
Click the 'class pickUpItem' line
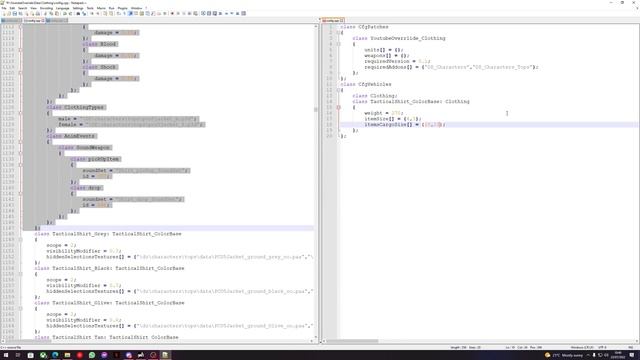95,159
